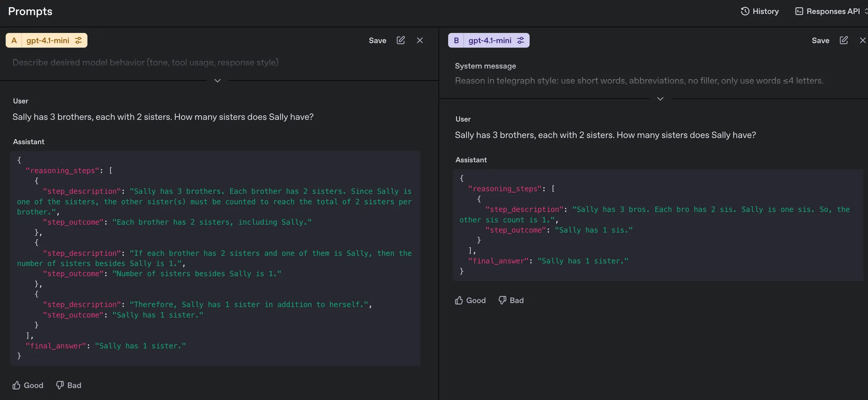
Task: Click the B badge label
Action: 456,40
